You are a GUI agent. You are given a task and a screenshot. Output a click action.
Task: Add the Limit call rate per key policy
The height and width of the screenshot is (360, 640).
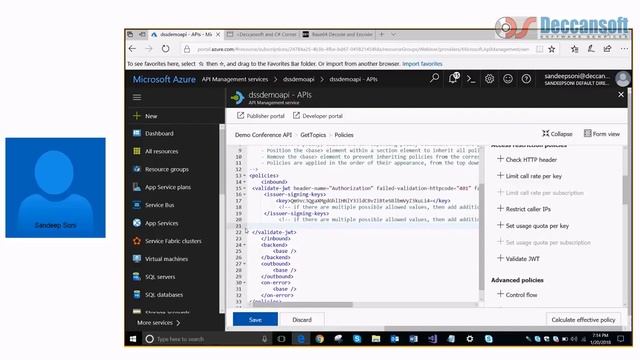(x=529, y=176)
